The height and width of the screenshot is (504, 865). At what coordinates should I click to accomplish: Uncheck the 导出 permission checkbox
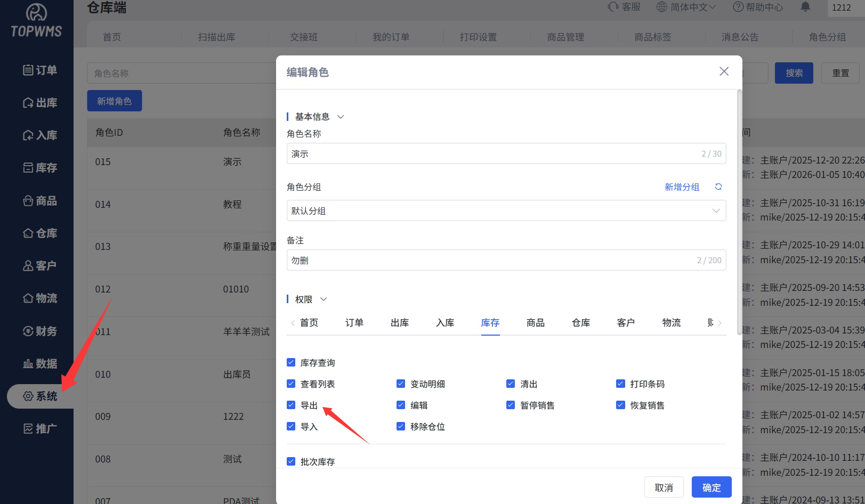291,405
